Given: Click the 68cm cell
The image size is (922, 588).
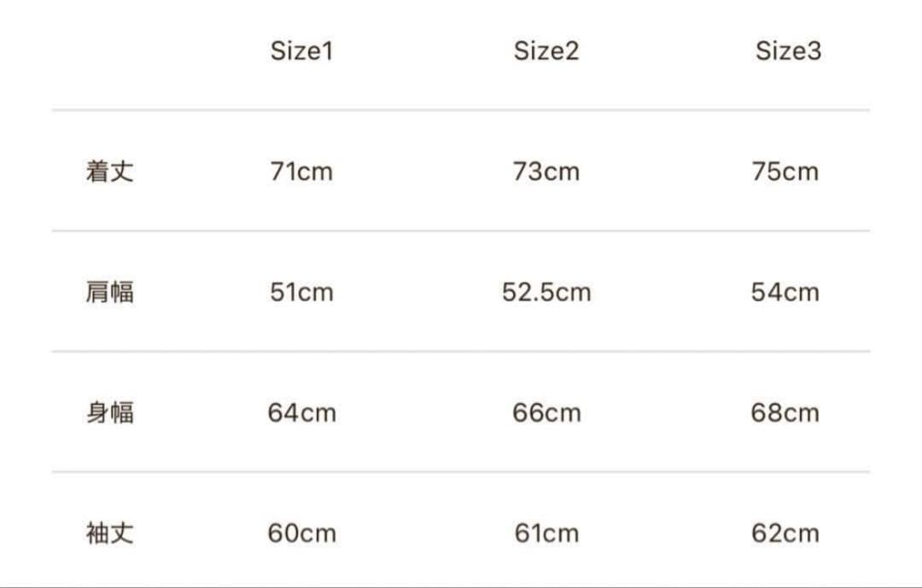Looking at the screenshot, I should point(785,413).
